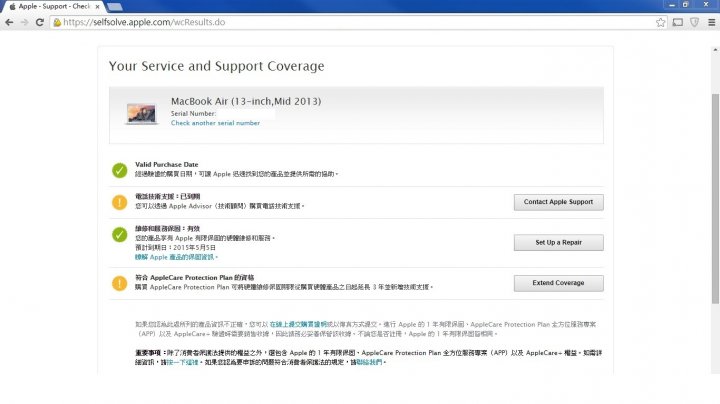Open the Apple product warranty info link

pyautogui.click(x=175, y=257)
